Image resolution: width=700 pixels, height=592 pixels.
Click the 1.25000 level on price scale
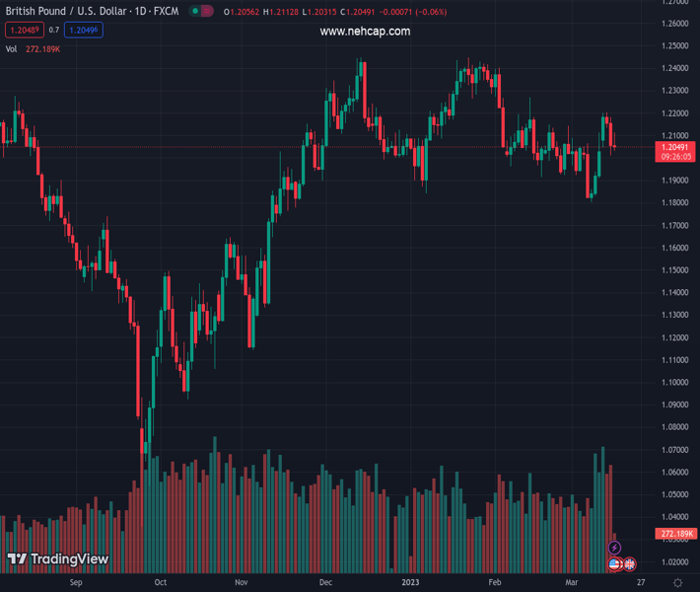coord(675,45)
